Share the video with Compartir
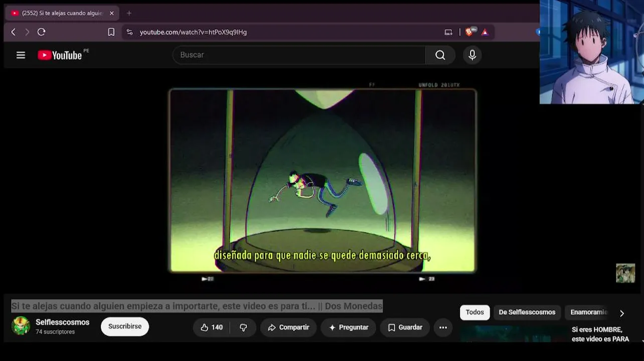 (x=288, y=327)
